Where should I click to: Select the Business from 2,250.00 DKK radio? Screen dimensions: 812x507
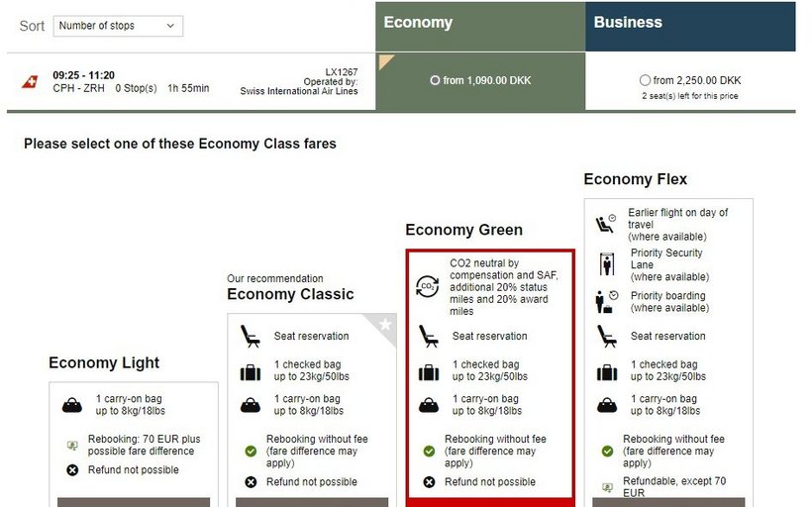646,80
